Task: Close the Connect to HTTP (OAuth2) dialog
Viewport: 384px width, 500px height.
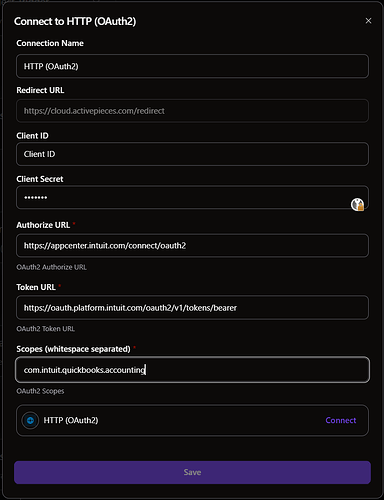Action: point(368,21)
